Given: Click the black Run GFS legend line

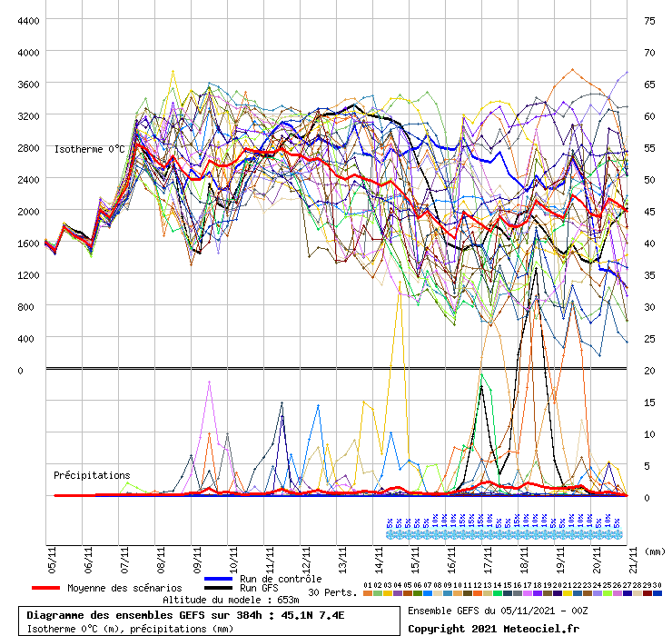Looking at the screenshot, I should click(220, 588).
